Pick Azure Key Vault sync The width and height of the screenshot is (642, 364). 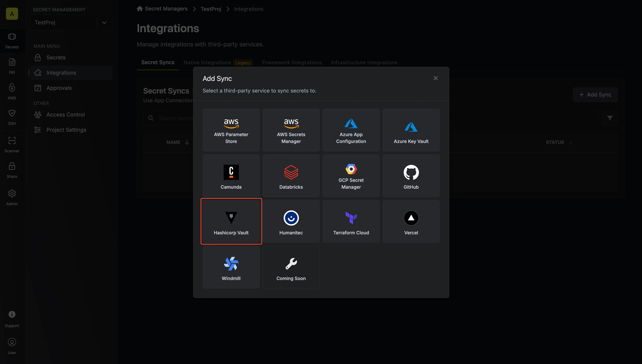click(411, 130)
